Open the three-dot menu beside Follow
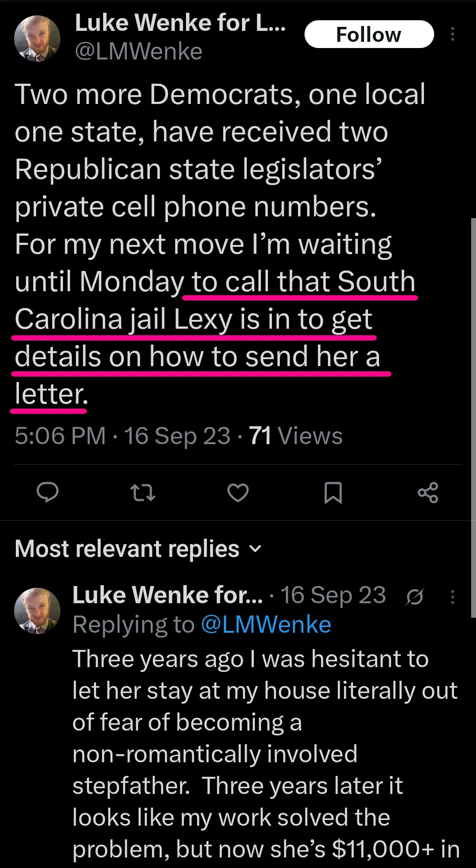The image size is (476, 868). 453,34
